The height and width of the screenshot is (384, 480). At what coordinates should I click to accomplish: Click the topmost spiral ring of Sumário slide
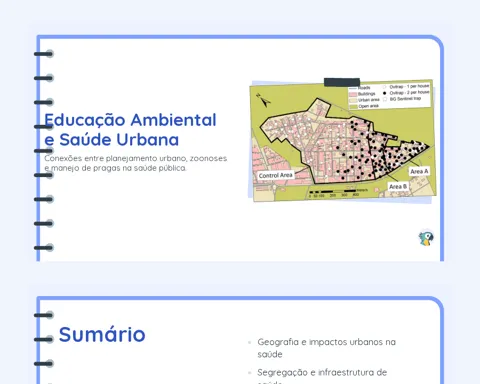pos(44,315)
